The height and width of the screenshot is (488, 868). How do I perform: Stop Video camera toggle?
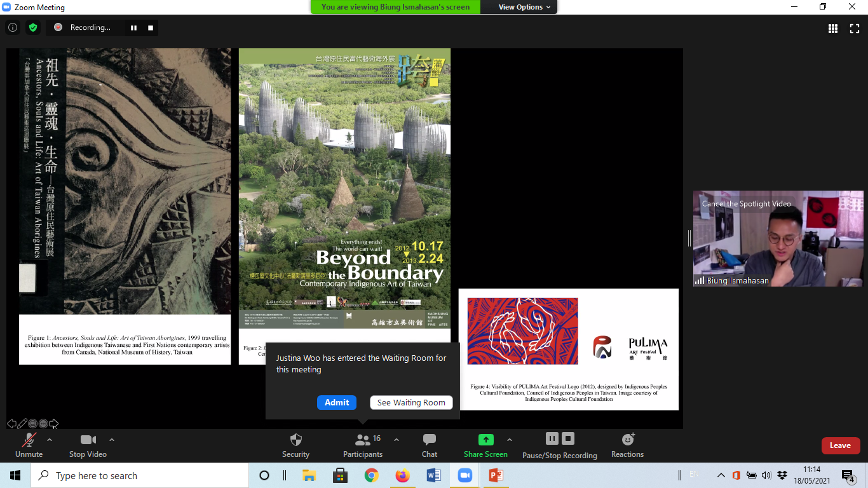click(x=88, y=445)
